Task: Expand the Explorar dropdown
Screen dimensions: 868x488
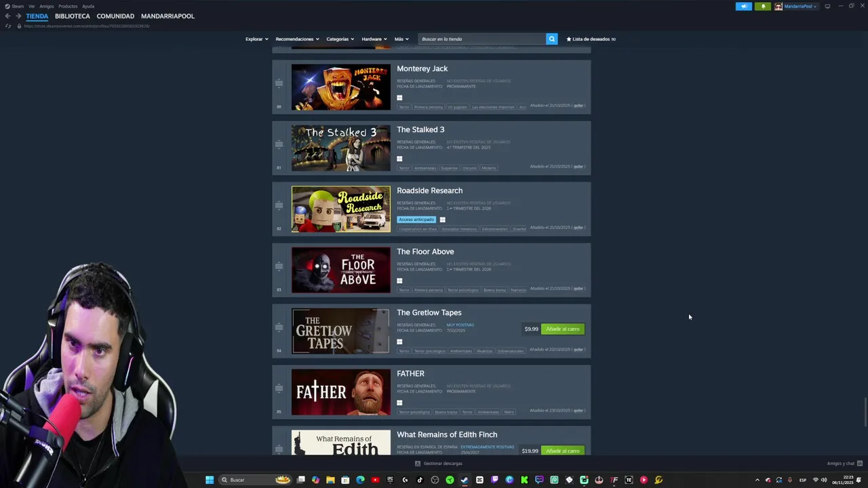Action: tap(256, 39)
